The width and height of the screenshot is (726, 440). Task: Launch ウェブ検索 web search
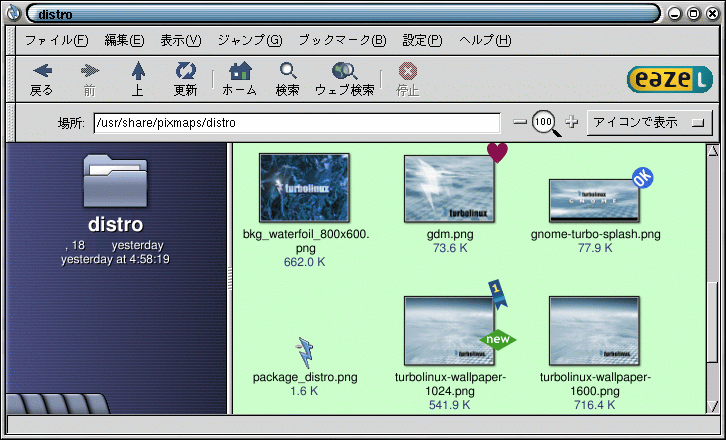point(344,80)
